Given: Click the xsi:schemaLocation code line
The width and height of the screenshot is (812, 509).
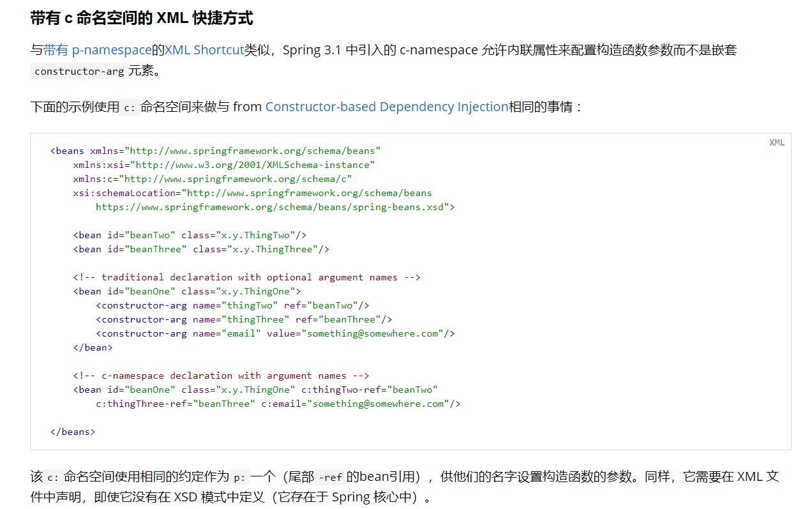Looking at the screenshot, I should coord(252,193).
